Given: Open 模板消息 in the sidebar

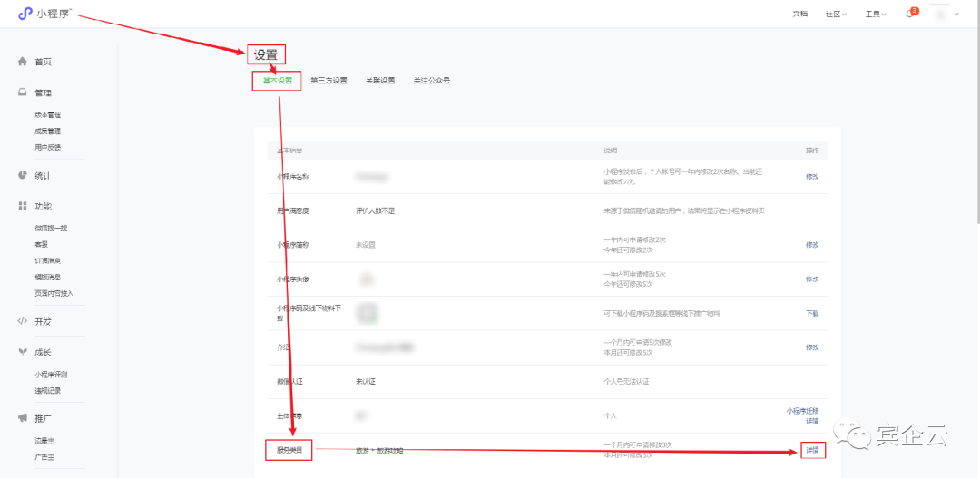Looking at the screenshot, I should [x=47, y=277].
